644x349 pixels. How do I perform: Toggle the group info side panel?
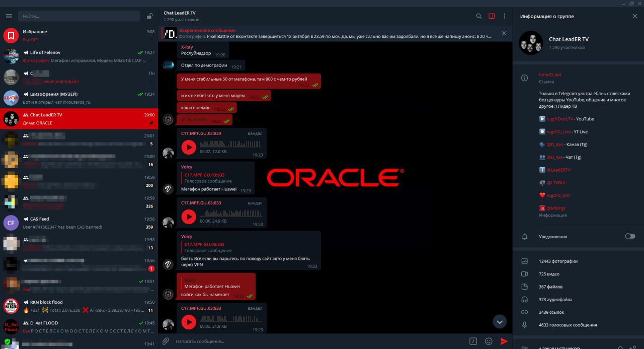point(492,16)
